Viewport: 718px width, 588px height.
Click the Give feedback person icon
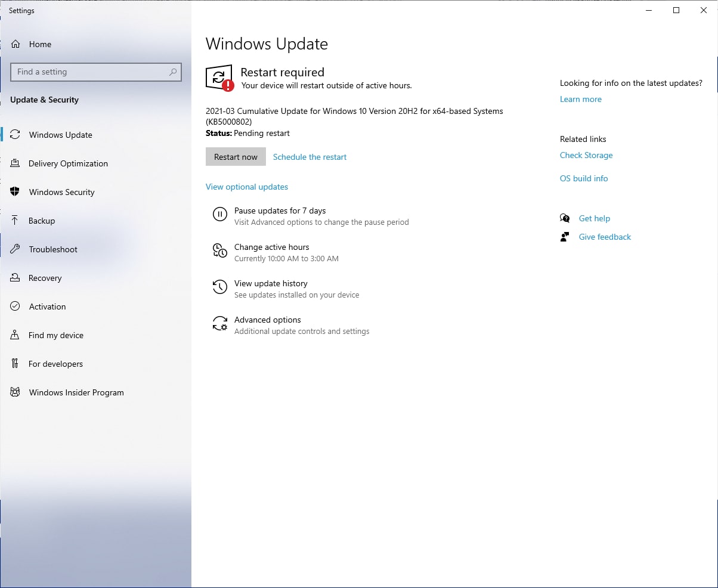pos(565,237)
